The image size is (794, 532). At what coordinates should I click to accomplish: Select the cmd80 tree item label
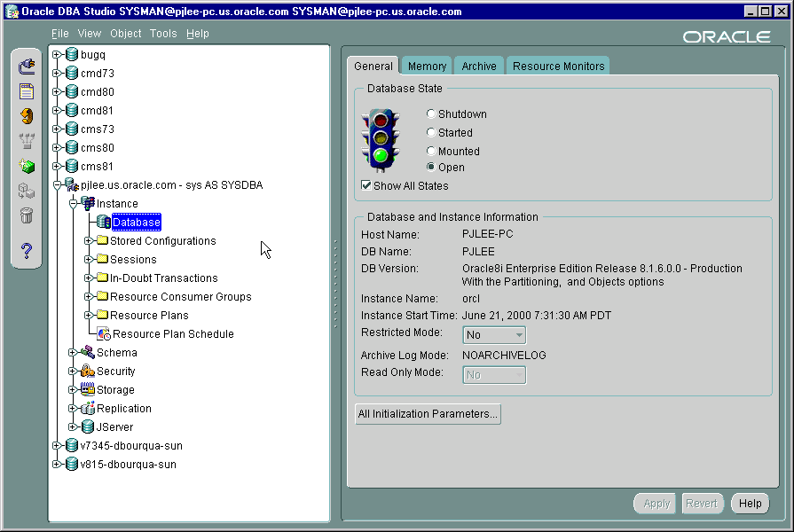coord(98,91)
